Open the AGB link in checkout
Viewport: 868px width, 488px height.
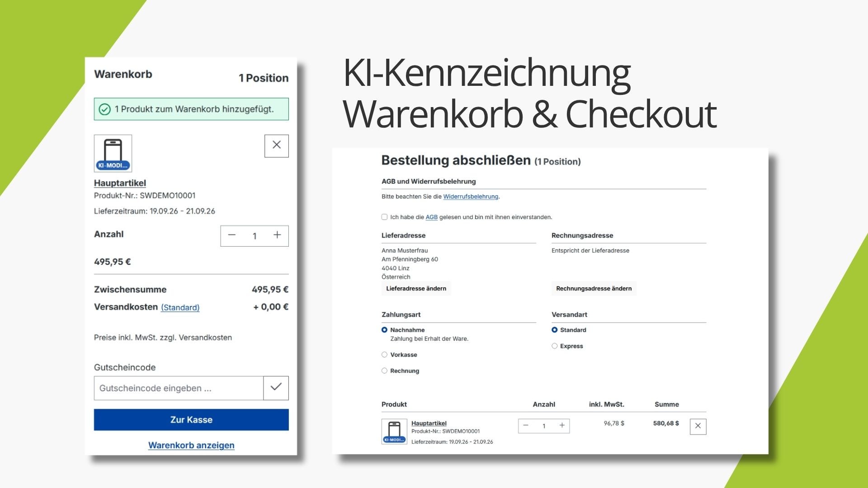tap(431, 217)
